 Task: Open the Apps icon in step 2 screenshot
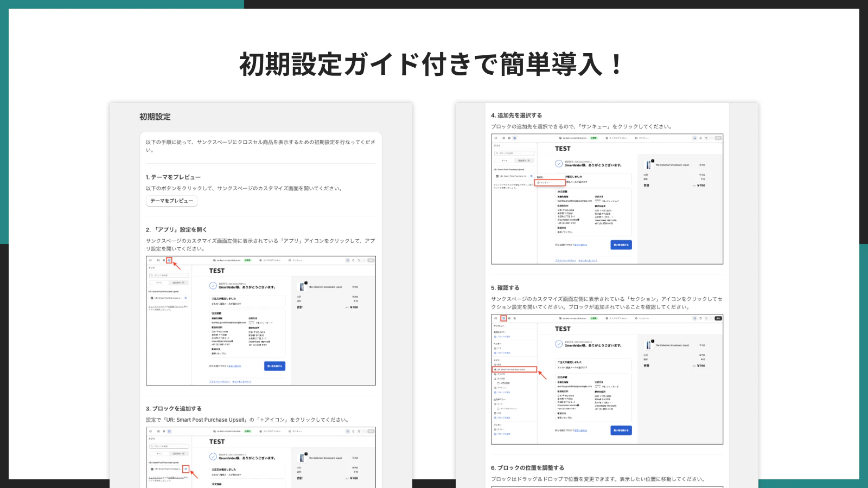169,260
